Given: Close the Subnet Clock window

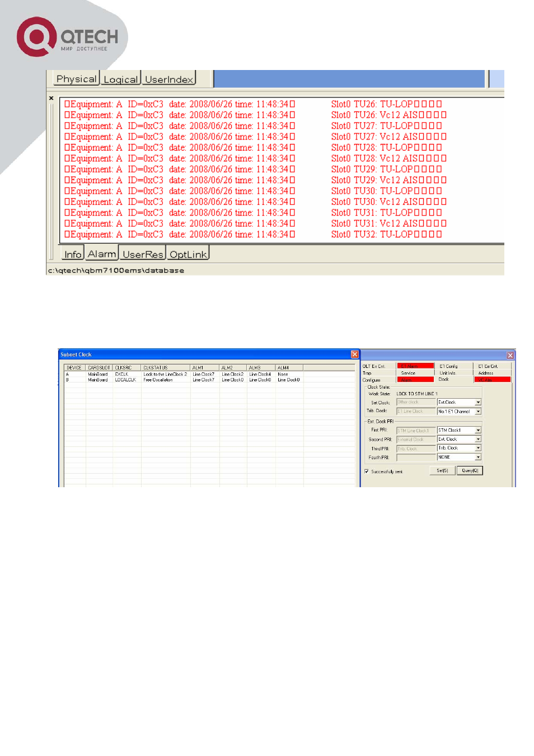Looking at the screenshot, I should pos(354,354).
